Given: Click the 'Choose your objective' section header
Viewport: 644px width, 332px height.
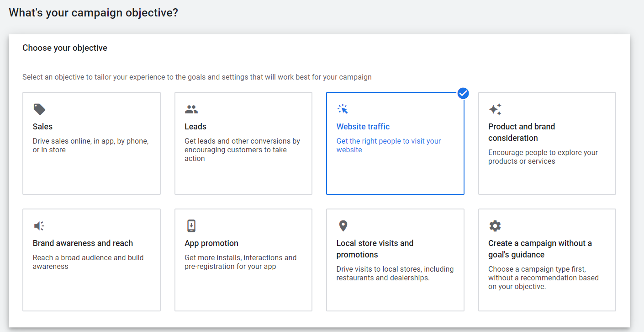Looking at the screenshot, I should [65, 48].
